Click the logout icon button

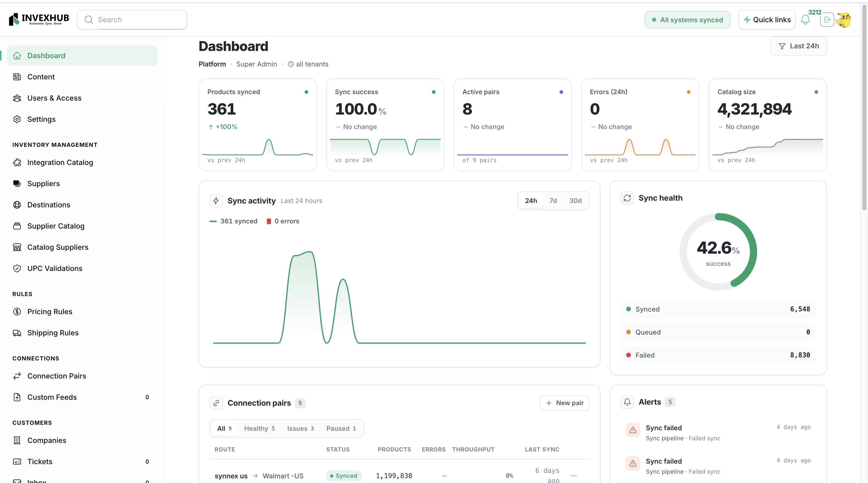pyautogui.click(x=827, y=20)
